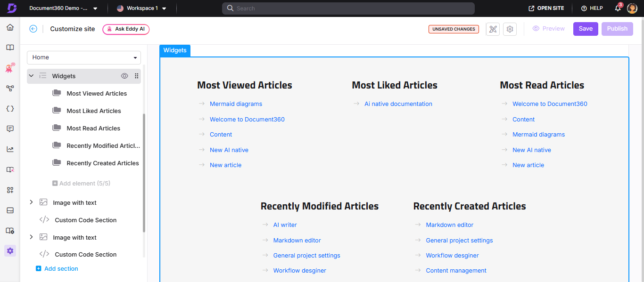Click into the top Search field
644x282 pixels.
348,8
